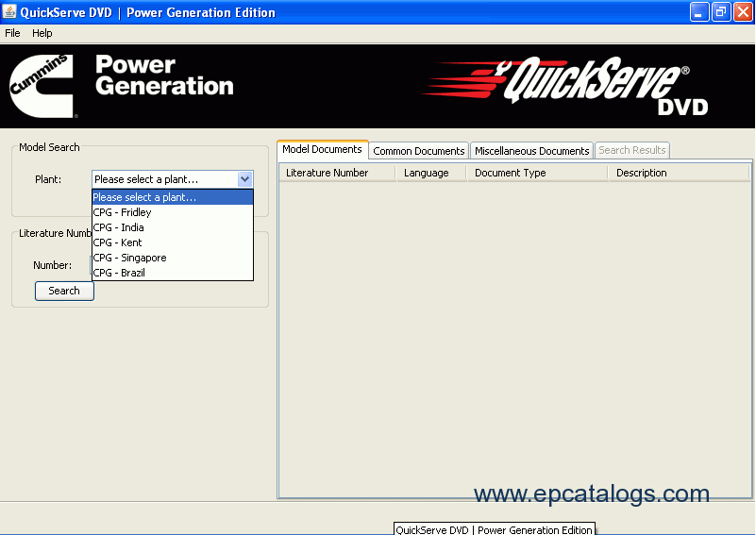Sort by Description column header
Screen dimensions: 756x535
click(679, 173)
